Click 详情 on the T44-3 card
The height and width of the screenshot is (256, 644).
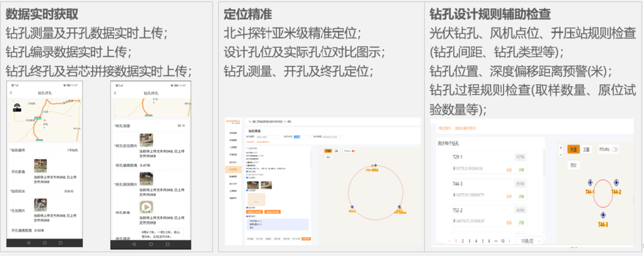522,197
